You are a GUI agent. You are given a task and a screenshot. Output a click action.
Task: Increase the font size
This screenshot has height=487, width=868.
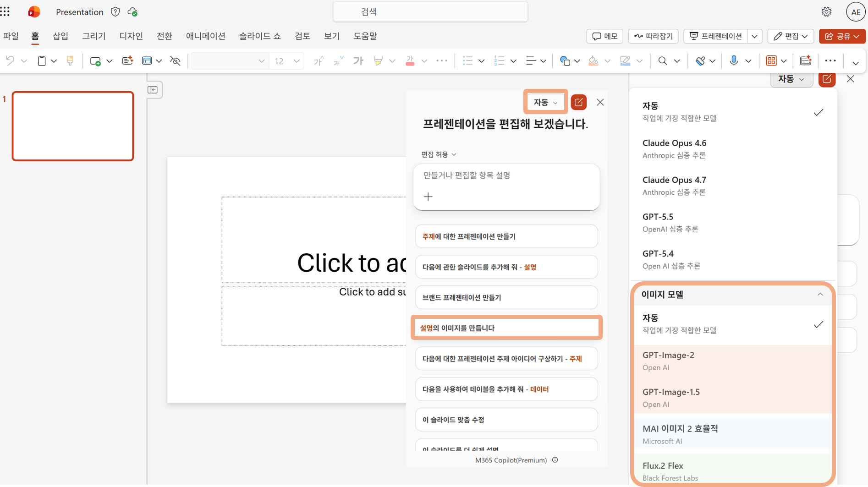click(319, 60)
